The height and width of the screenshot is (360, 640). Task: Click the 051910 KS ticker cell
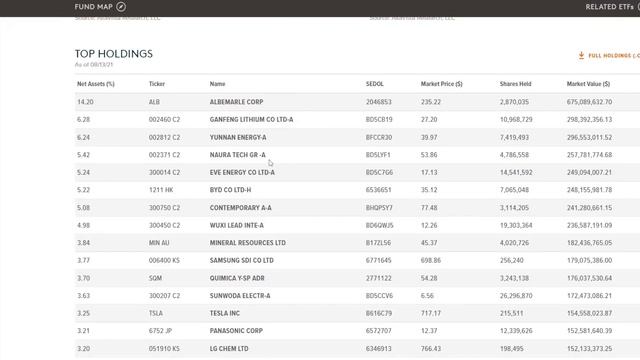[x=164, y=349]
